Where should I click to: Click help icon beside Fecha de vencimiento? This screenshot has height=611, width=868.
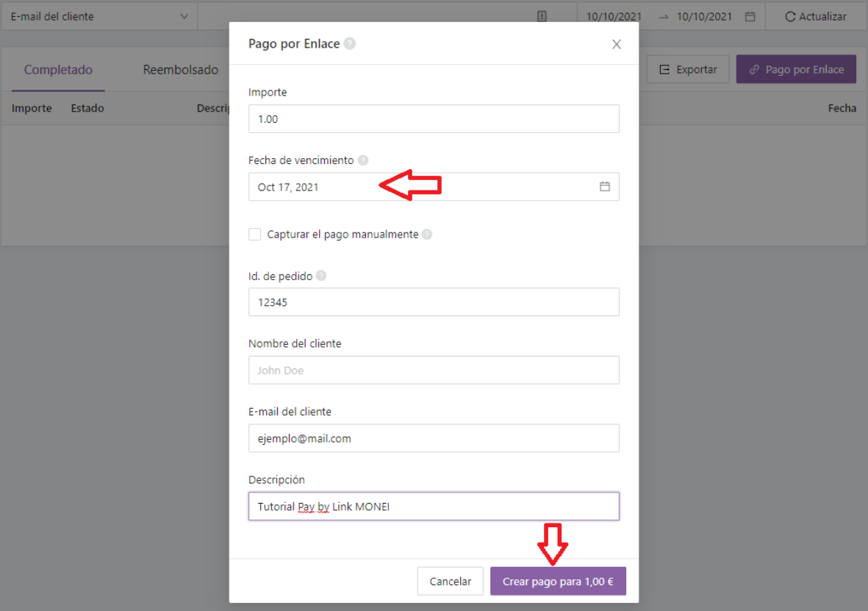click(363, 160)
